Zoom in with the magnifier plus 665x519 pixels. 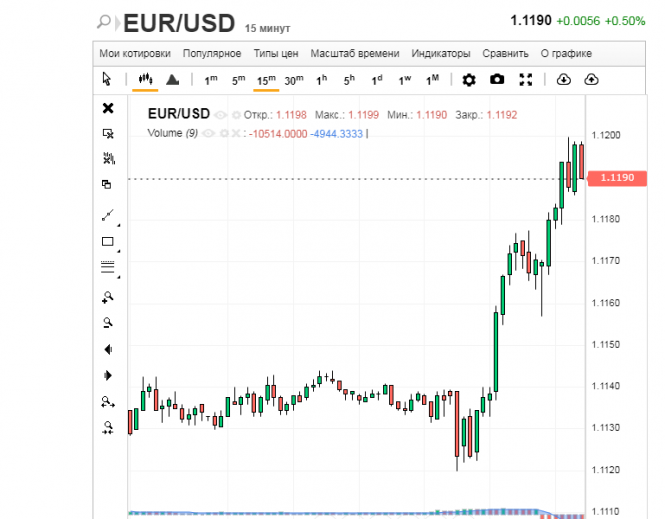click(x=108, y=297)
